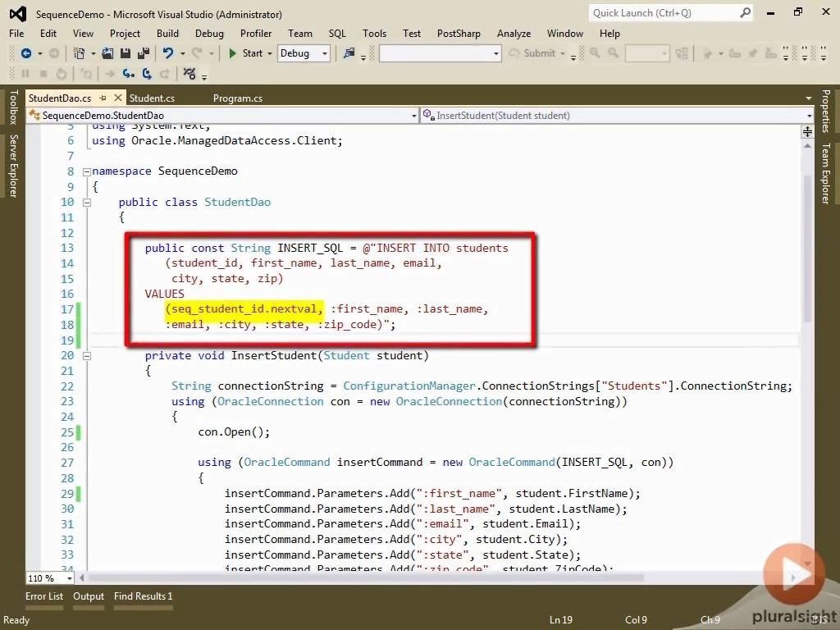
Task: Click the Pause debugging icon
Action: [25, 73]
